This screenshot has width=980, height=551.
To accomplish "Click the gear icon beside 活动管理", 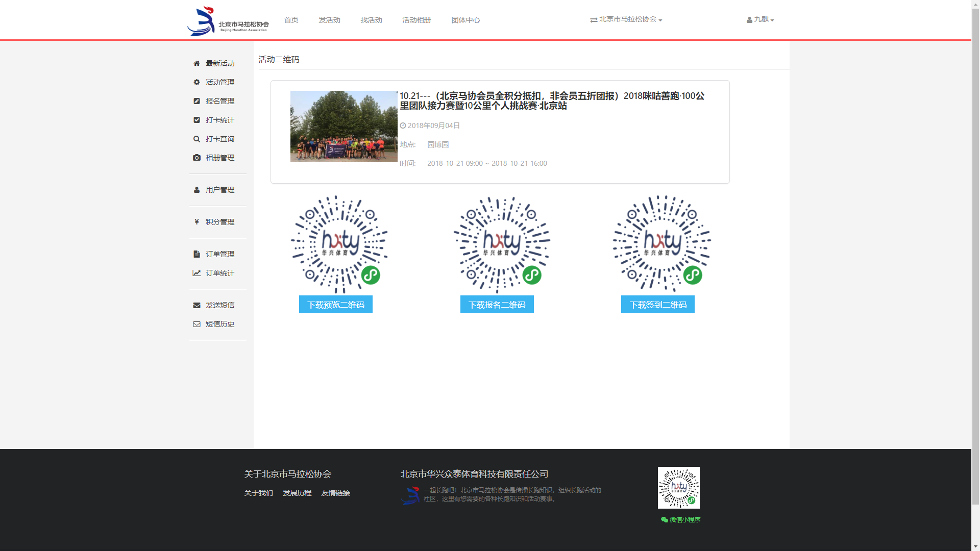I will [197, 82].
